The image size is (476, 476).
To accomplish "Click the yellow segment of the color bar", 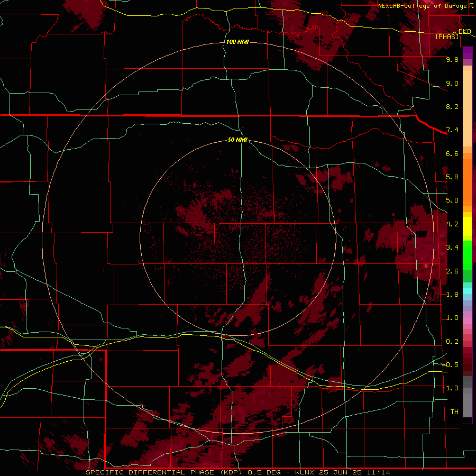I will [467, 226].
